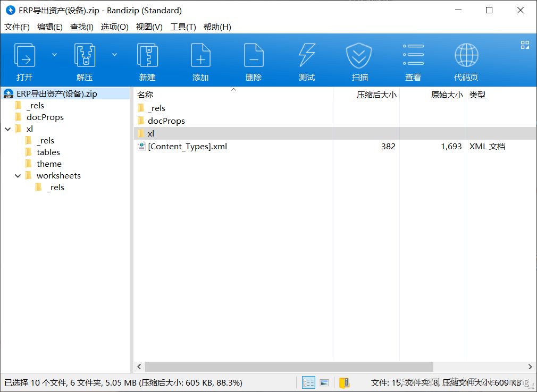Click the [Content_Types].xml file icon
537x392 pixels.
[x=141, y=147]
